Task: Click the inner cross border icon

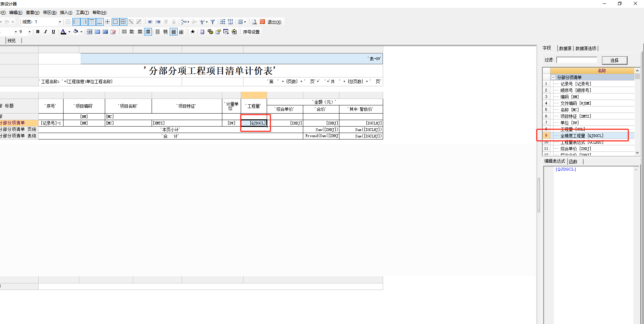Action: tap(108, 22)
